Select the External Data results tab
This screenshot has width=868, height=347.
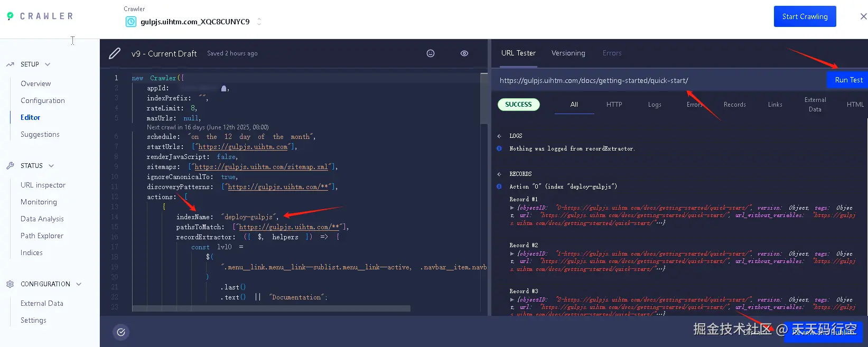(815, 105)
